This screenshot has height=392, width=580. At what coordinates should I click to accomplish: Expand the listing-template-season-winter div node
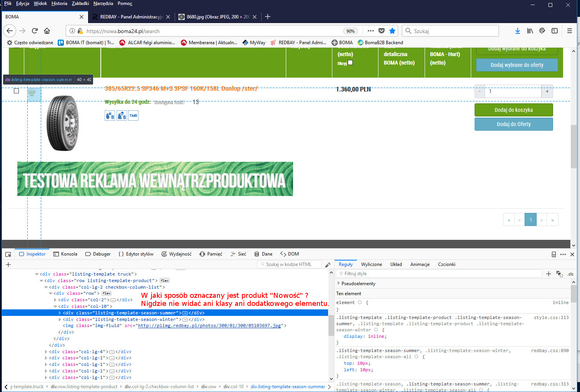60,319
